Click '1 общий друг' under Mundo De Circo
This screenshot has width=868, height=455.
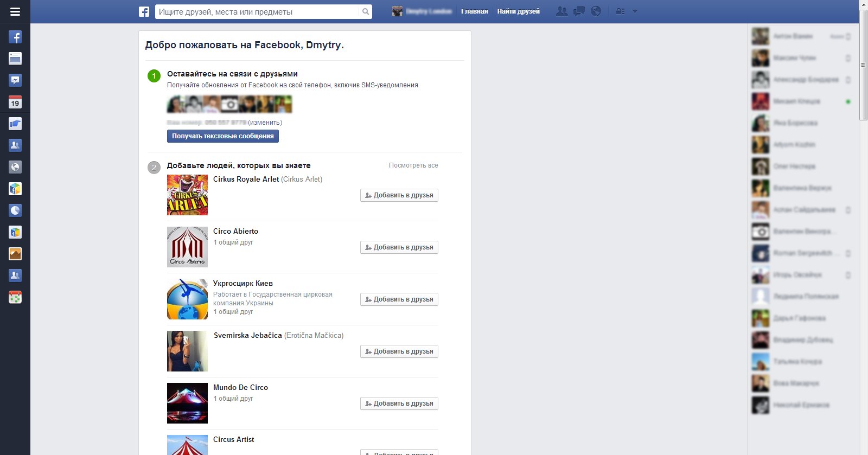pos(233,399)
